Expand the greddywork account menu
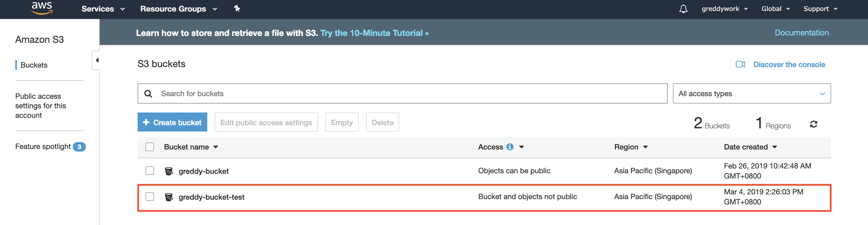Viewport: 868px width, 225px height. point(725,9)
